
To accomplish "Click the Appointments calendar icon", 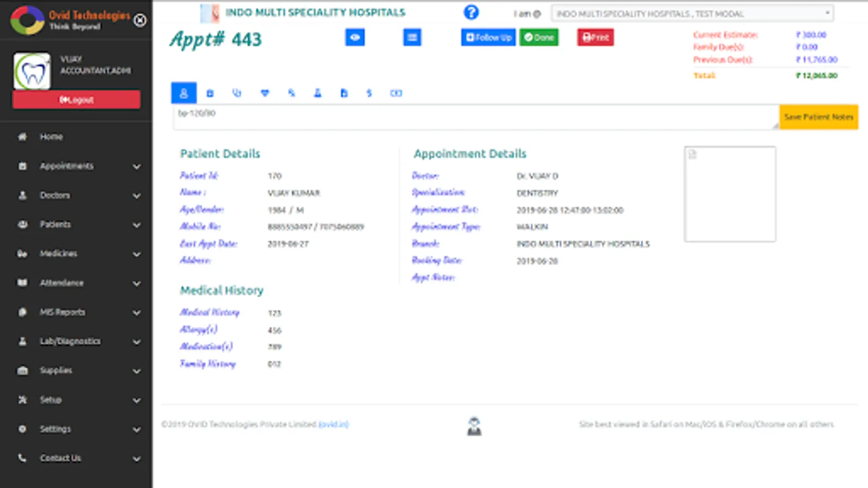I will (x=22, y=166).
